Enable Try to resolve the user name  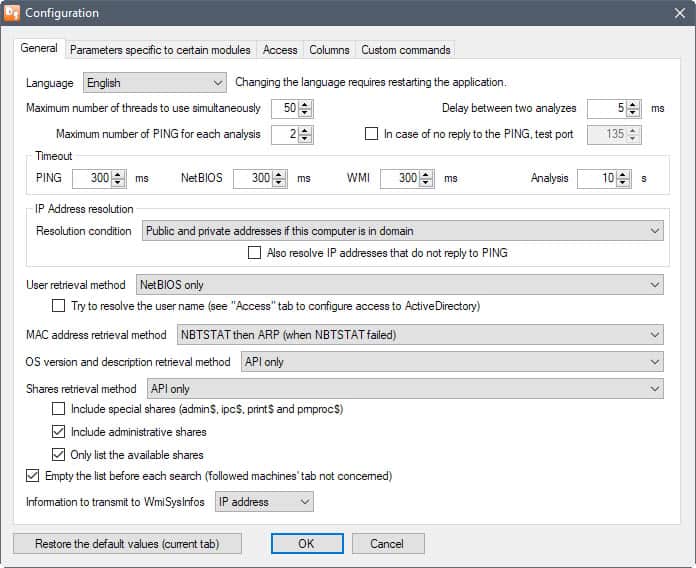point(59,306)
